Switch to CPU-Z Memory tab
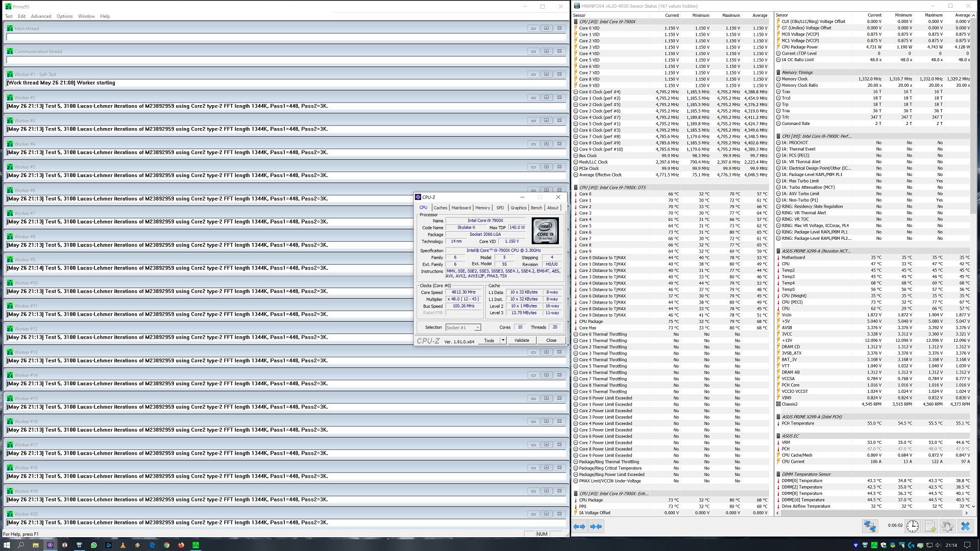Screen dimensions: 980x551 tap(482, 208)
